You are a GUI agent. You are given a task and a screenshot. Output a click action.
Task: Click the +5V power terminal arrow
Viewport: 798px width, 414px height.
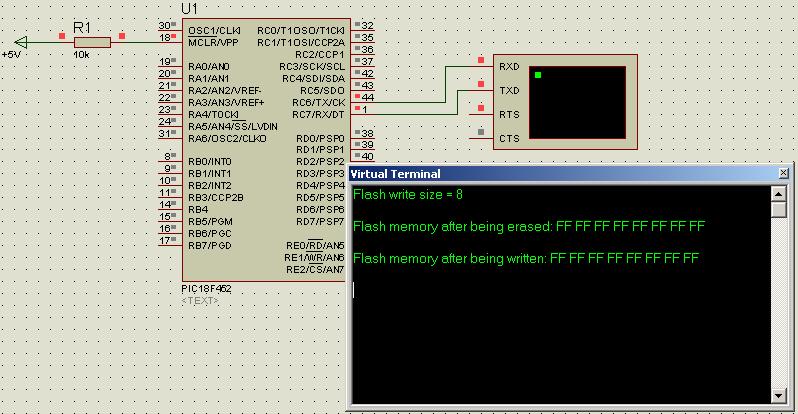(24, 41)
